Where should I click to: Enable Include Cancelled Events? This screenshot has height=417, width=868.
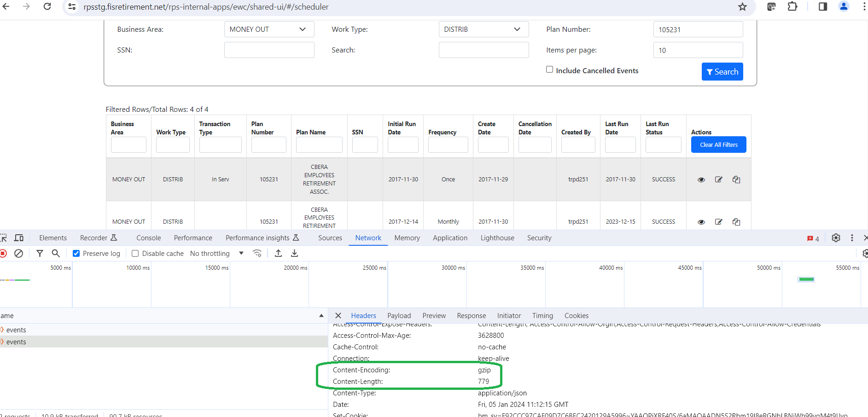(549, 69)
